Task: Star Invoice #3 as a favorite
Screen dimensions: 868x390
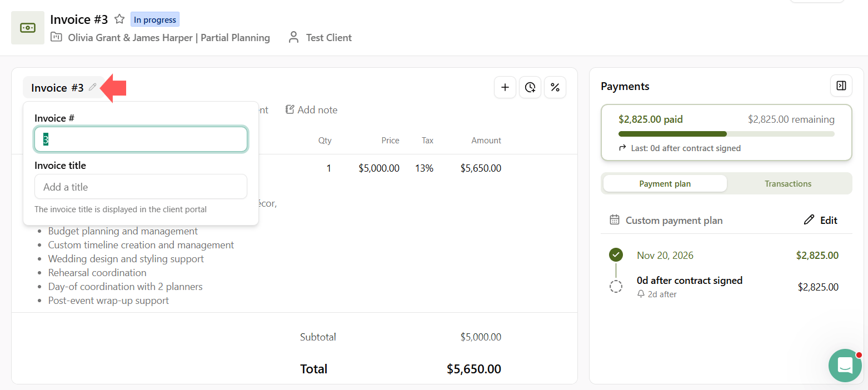Action: point(119,19)
